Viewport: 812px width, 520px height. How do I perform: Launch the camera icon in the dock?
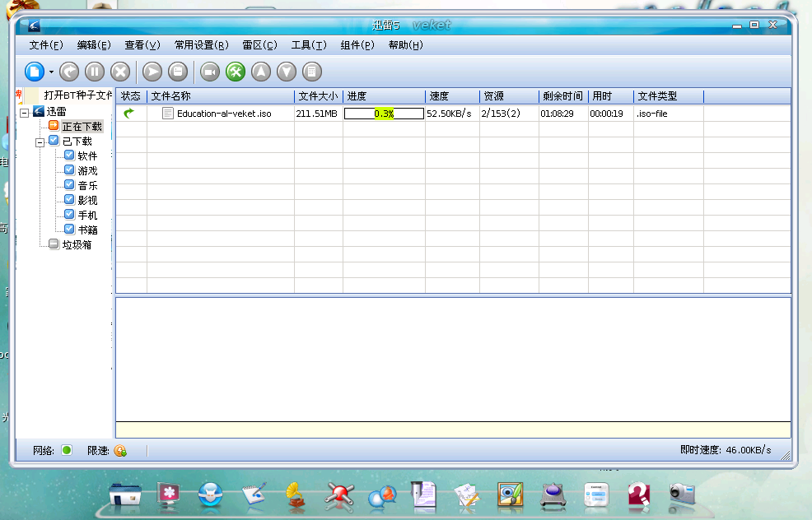682,494
